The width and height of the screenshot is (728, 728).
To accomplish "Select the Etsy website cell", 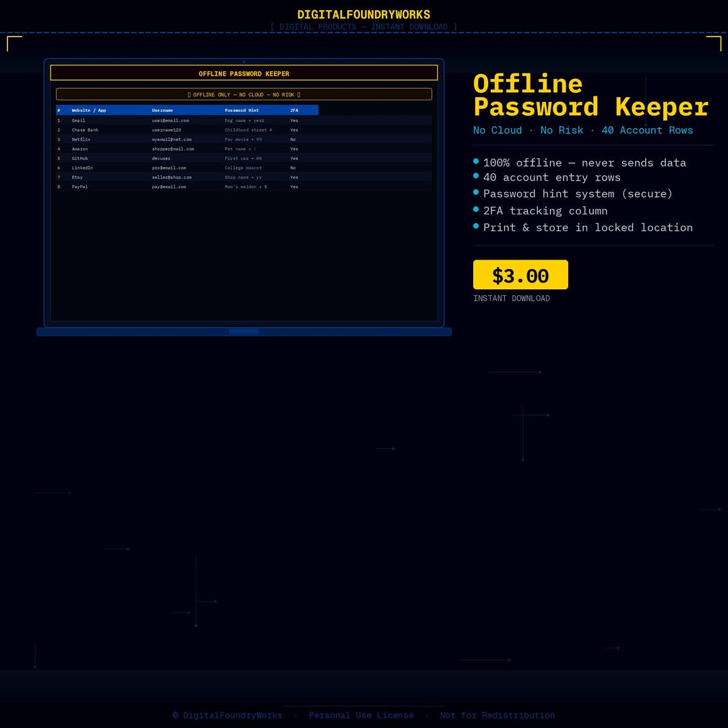I will [x=77, y=177].
